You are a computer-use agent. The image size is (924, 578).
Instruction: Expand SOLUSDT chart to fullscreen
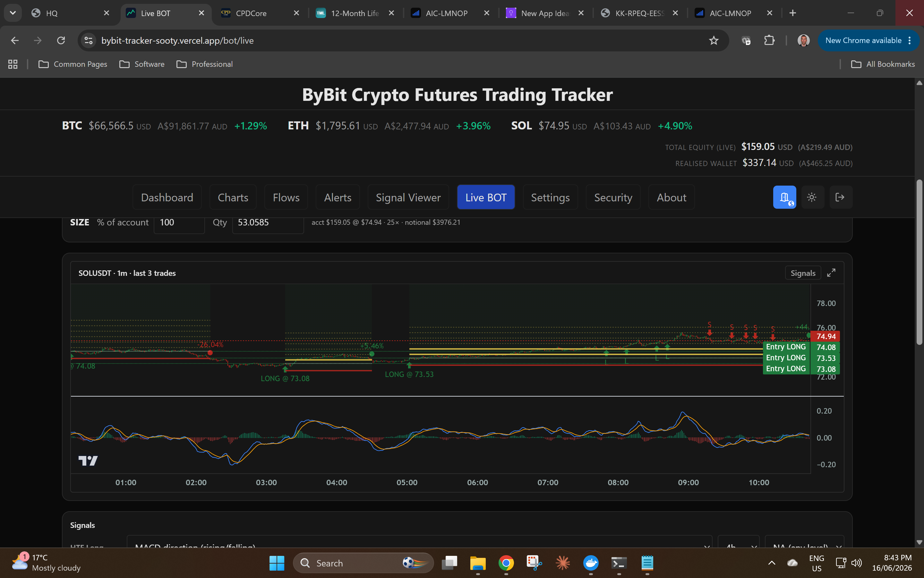[831, 273]
